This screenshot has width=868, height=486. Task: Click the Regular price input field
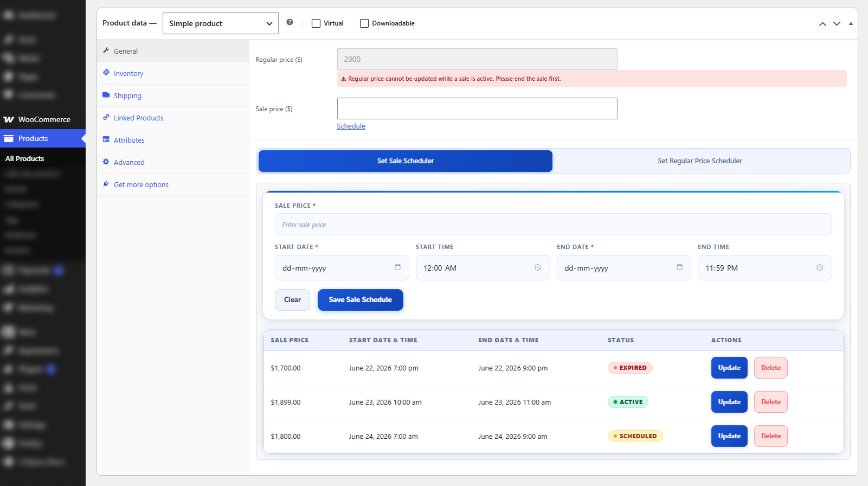coord(477,59)
